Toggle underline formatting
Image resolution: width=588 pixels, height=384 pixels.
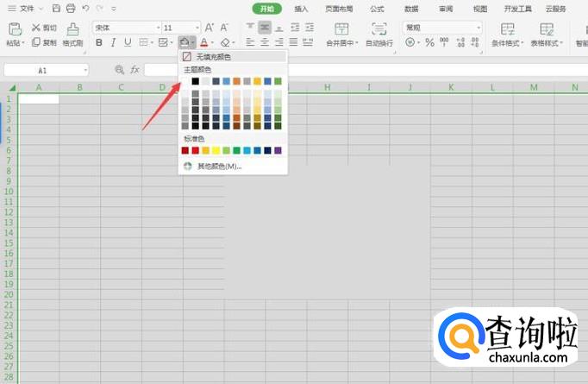[128, 42]
